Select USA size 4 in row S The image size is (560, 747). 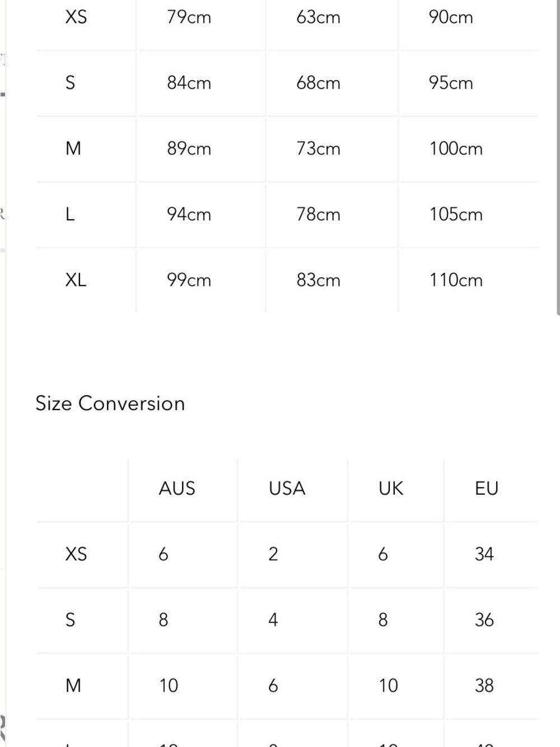(x=273, y=620)
